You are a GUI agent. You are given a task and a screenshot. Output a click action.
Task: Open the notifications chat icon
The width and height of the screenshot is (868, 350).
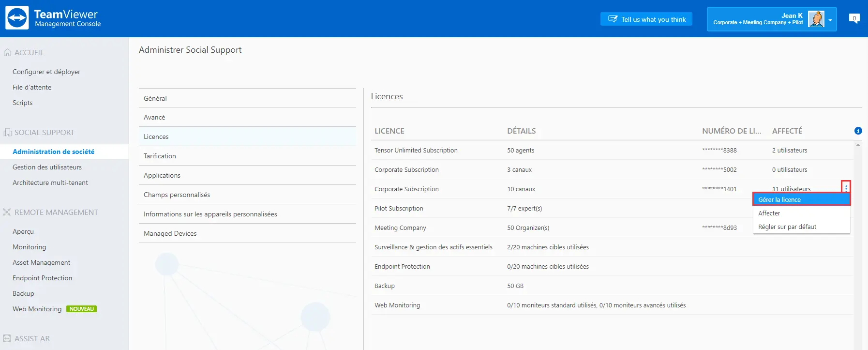[x=854, y=18]
